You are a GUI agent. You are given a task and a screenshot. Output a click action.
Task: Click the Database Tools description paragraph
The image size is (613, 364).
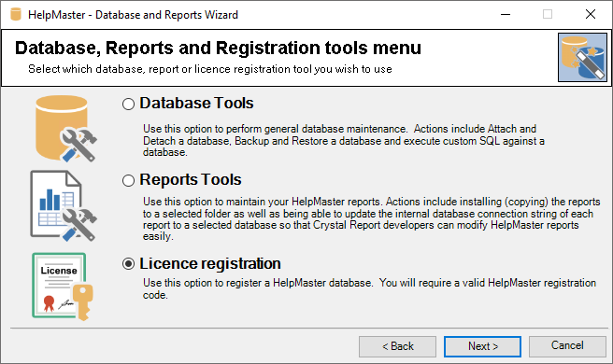click(344, 141)
